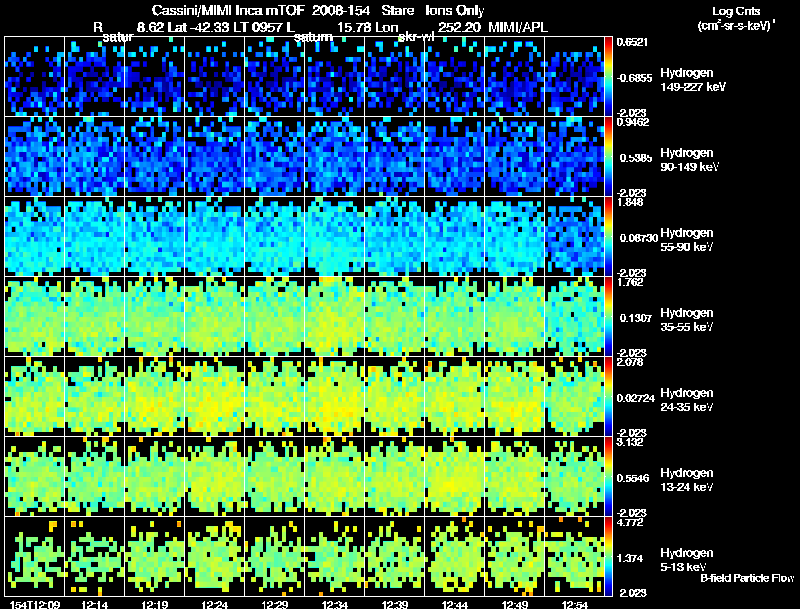Screen dimensions: 800x609
Task: Select the 24-35 keV image in the 12:19 column
Action: (155, 396)
